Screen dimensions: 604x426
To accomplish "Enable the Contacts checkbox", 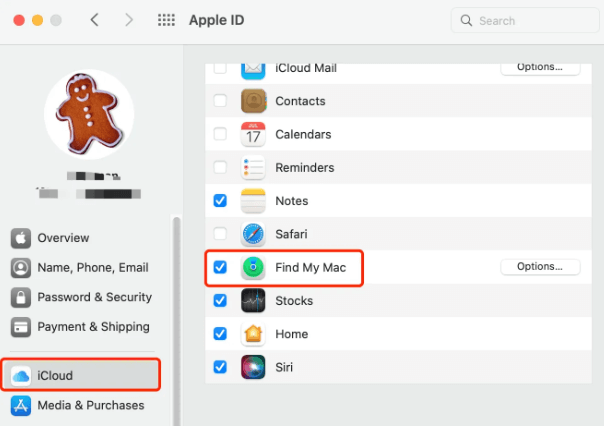I will [x=221, y=101].
